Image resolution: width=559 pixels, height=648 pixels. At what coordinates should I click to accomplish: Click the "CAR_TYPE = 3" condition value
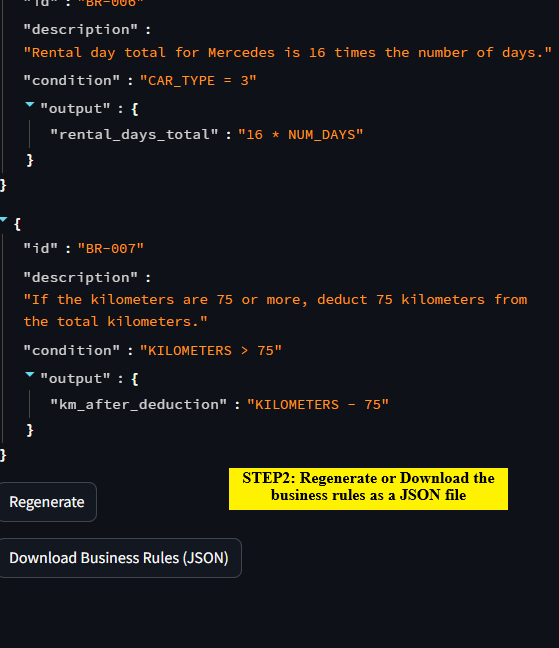(198, 80)
